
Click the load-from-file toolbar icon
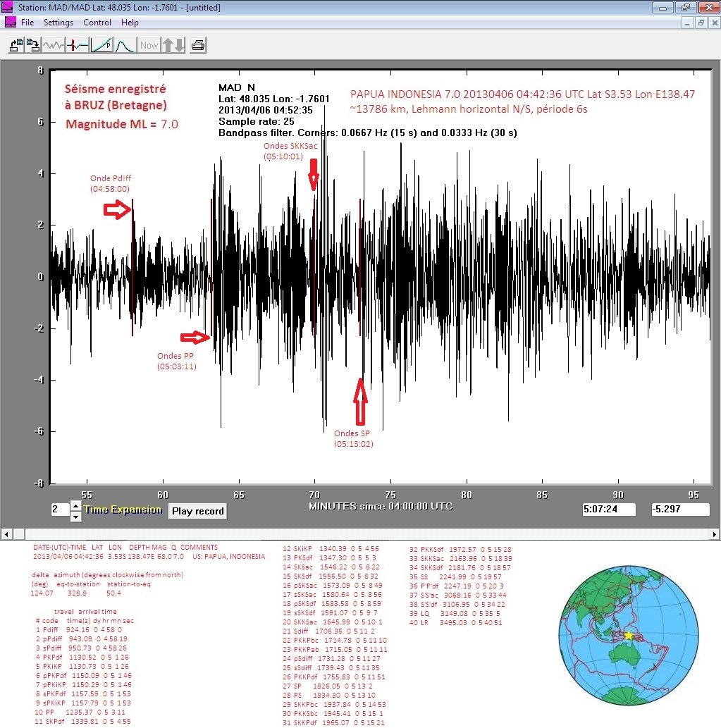15,46
